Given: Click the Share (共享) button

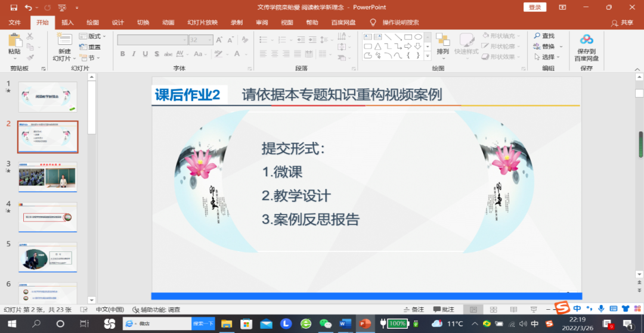Looking at the screenshot, I should coord(622,23).
